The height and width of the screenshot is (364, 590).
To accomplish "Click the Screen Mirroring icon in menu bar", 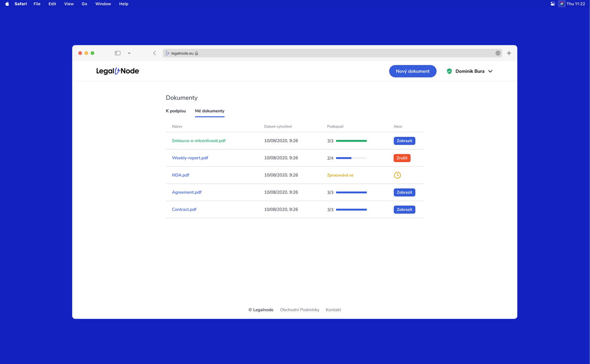I will point(552,4).
